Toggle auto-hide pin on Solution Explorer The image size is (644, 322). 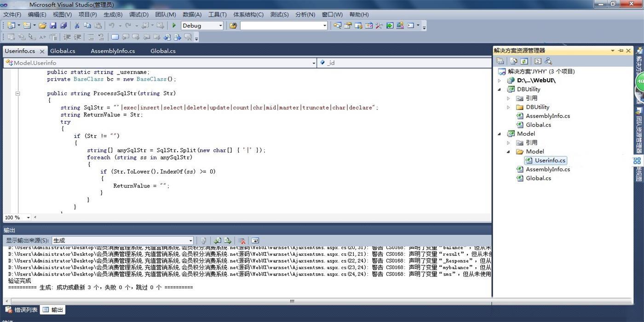(621, 51)
